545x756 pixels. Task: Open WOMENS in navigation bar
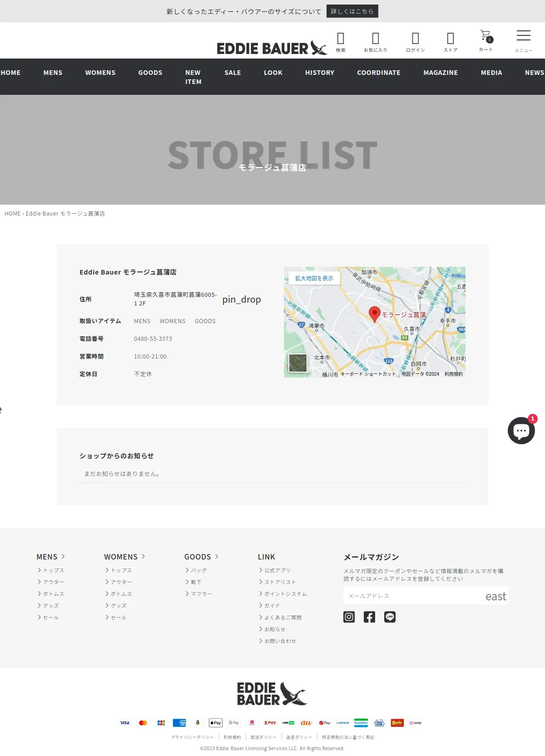tap(100, 73)
